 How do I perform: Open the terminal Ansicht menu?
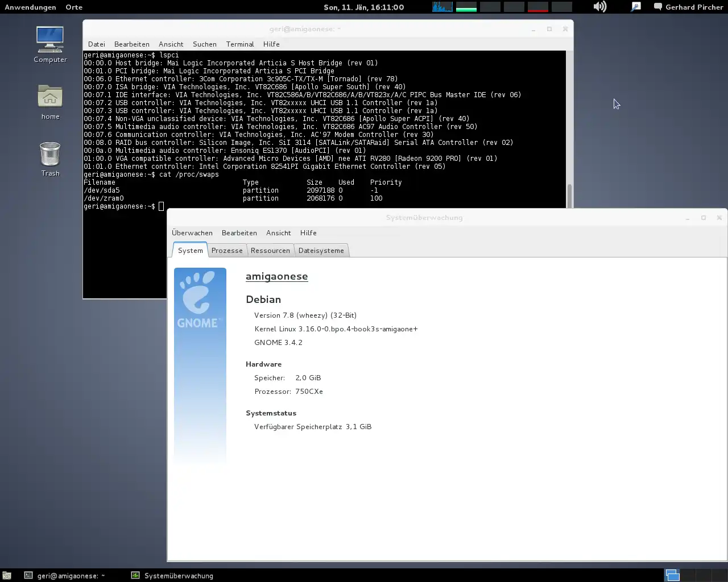tap(171, 44)
